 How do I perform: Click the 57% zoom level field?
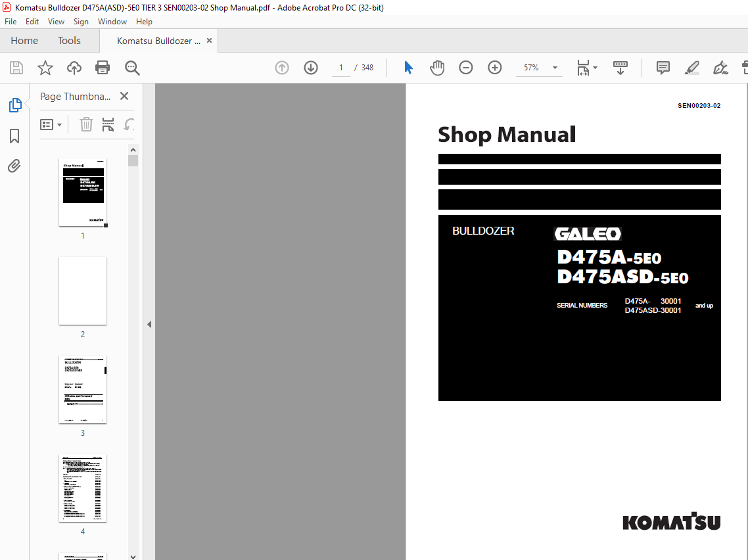(x=532, y=68)
